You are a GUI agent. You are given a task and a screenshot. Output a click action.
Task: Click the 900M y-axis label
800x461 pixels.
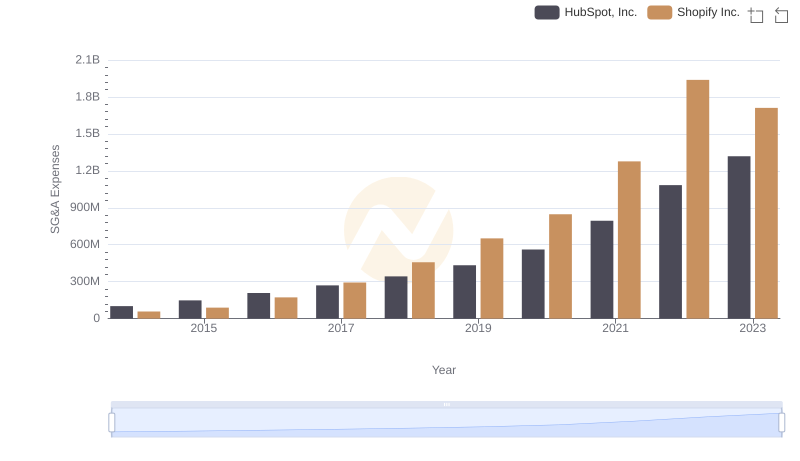[x=85, y=208]
